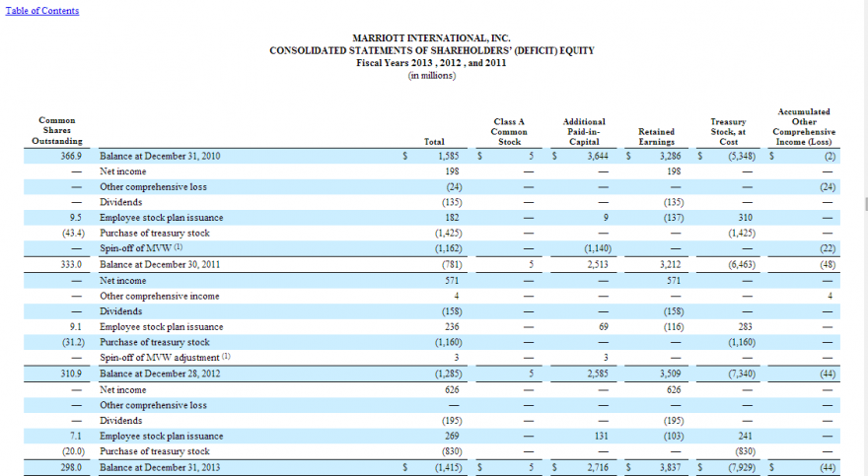The width and height of the screenshot is (868, 476).
Task: Click the (48) accumulated comprehensive loss value
Action: 828,264
